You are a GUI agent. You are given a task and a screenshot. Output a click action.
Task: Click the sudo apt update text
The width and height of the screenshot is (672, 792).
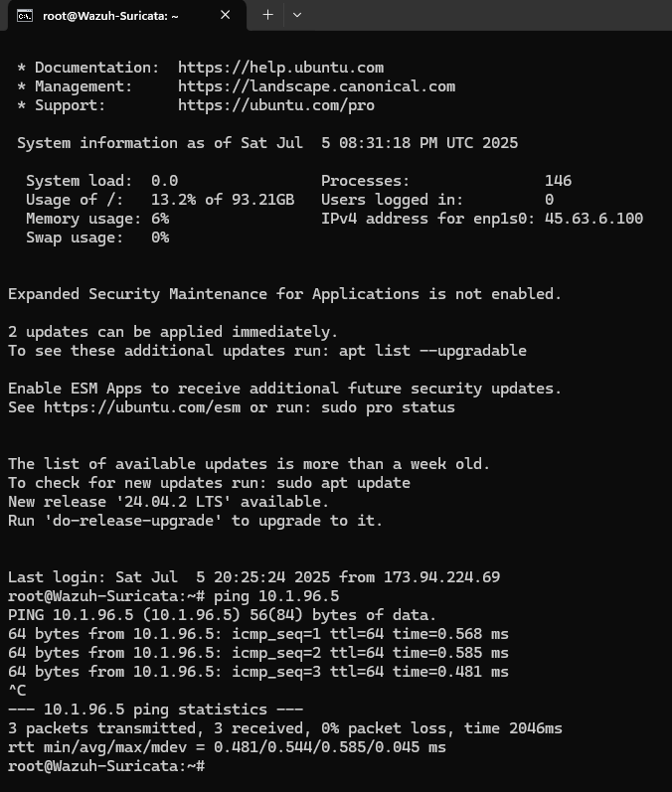[x=343, y=483]
